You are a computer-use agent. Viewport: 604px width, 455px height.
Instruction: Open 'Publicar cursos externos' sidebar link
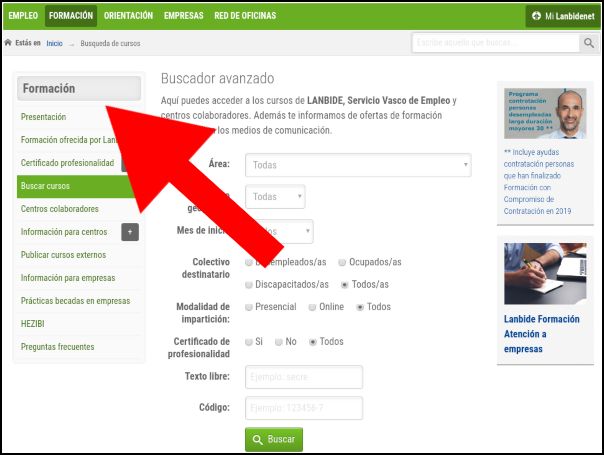63,255
